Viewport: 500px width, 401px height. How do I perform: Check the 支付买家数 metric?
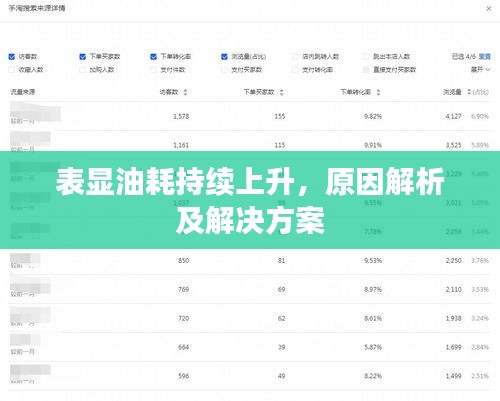[224, 70]
